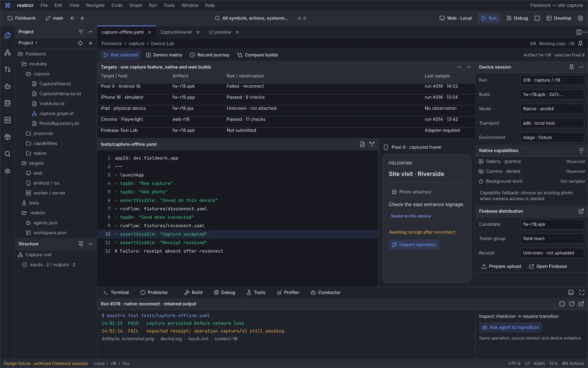Open Firebase distribution in external window

[581, 211]
